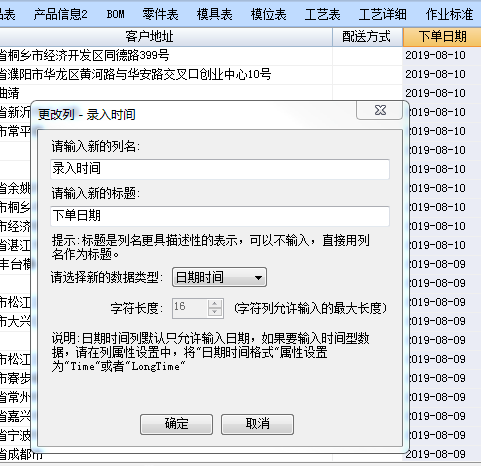Select the 配送方式 column header
This screenshot has width=481, height=466.
[366, 37]
